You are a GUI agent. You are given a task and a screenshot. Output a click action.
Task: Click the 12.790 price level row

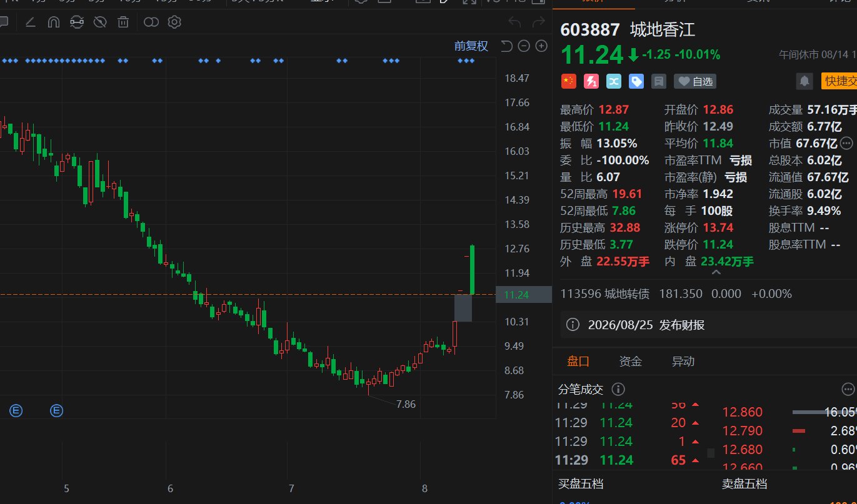[x=789, y=431]
